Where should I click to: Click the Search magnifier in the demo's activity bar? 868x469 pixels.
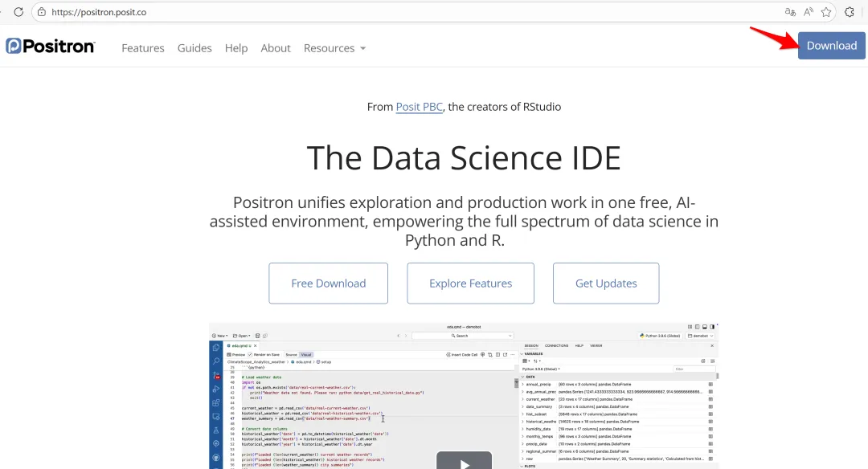[x=216, y=361]
